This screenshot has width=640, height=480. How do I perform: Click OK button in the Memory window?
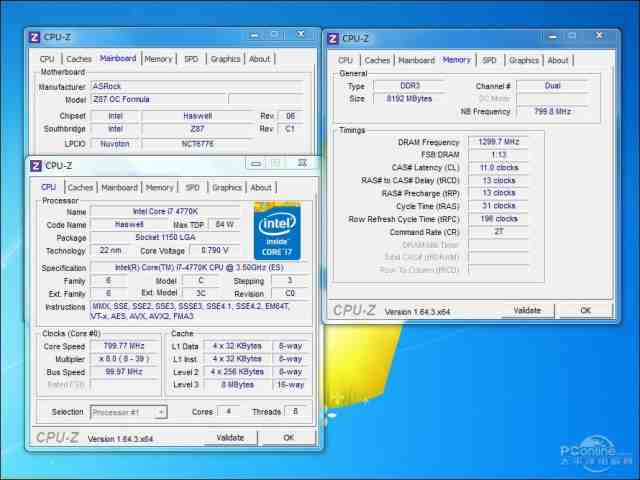586,311
